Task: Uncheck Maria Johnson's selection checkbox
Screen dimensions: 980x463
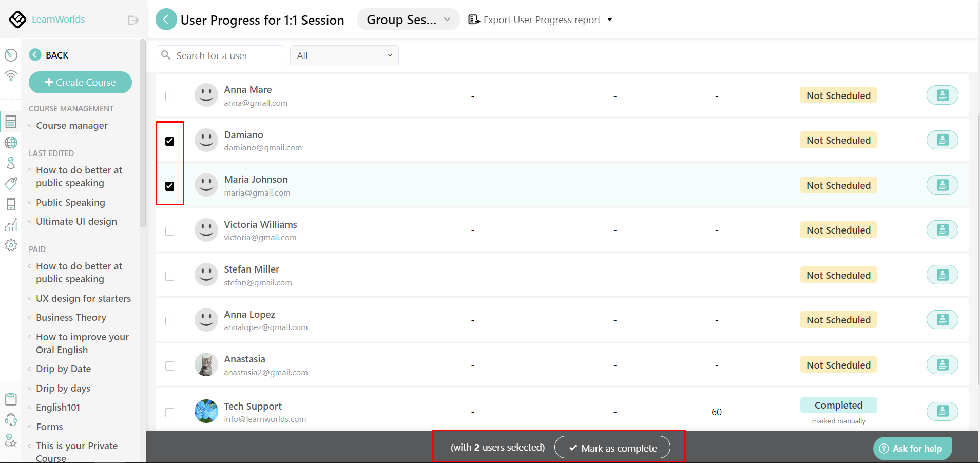Action: click(170, 186)
